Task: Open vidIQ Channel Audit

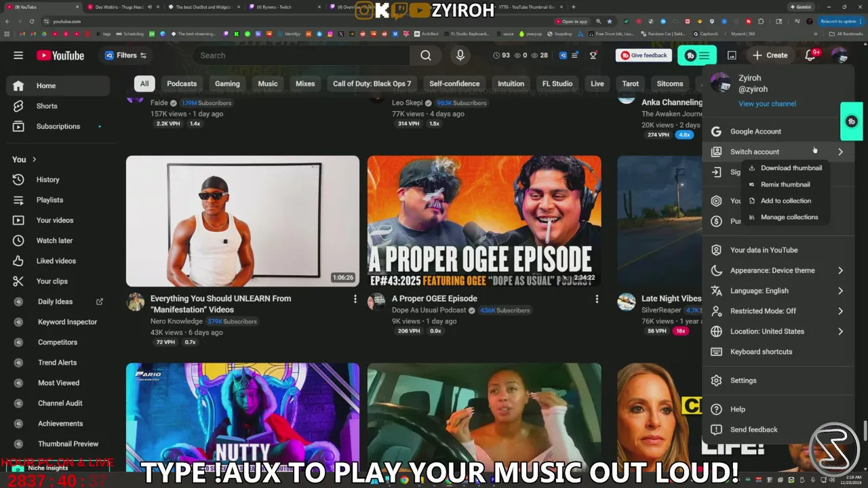Action: pos(58,403)
